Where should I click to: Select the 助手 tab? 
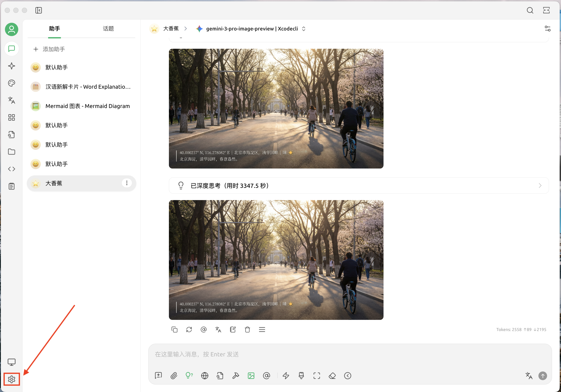(x=54, y=29)
